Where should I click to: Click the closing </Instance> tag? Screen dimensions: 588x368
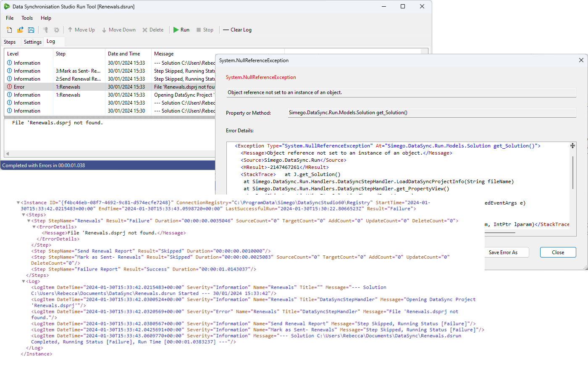37,354
